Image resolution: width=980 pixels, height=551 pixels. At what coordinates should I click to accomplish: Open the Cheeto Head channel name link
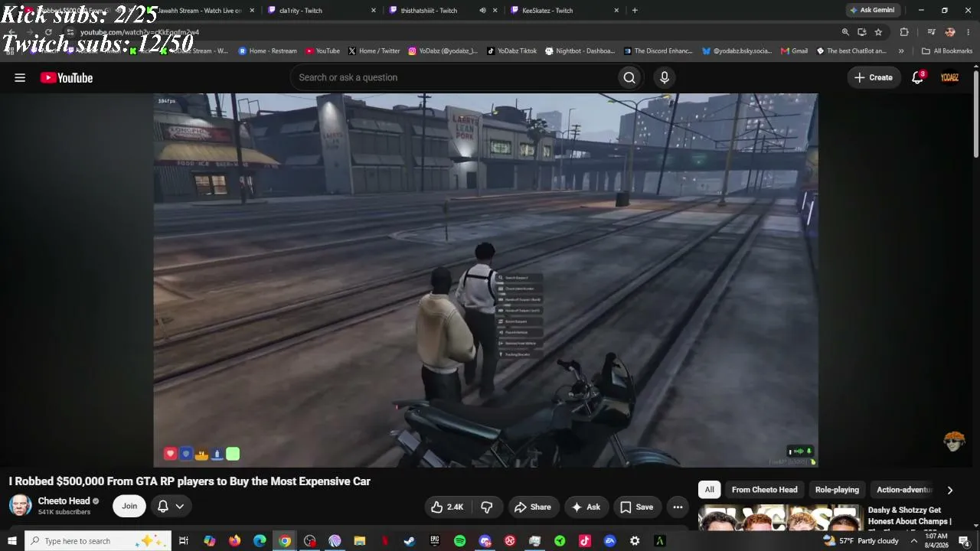point(64,501)
